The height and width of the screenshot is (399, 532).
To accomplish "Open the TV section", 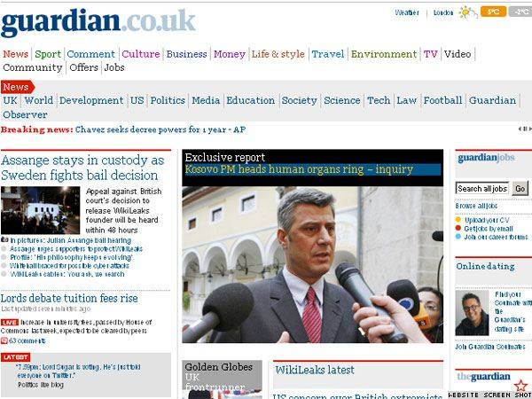I will click(x=431, y=54).
